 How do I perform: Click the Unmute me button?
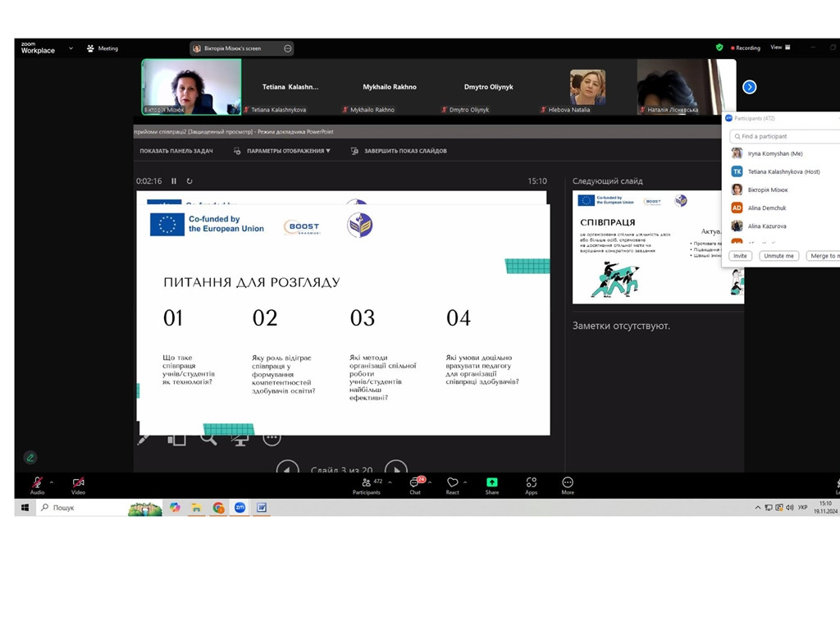(x=779, y=256)
